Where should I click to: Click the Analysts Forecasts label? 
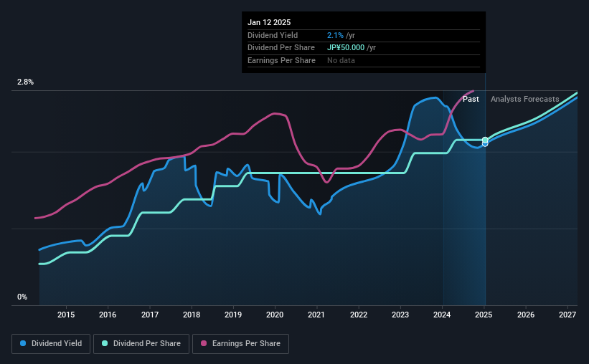coord(524,99)
